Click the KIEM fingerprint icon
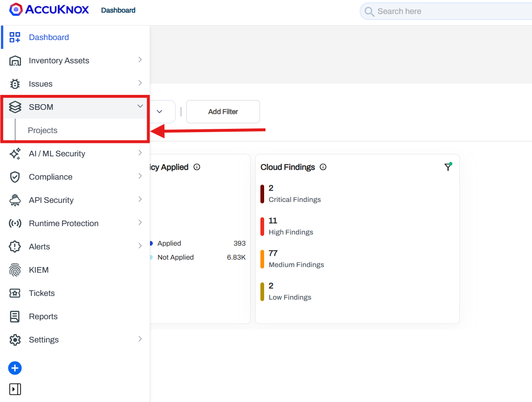The width and height of the screenshot is (532, 402). coord(15,270)
